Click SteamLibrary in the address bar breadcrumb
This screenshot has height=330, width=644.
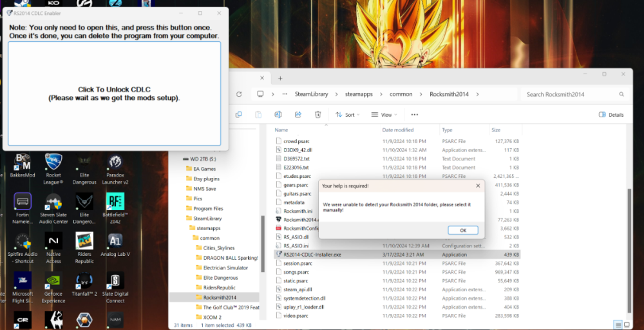(311, 94)
